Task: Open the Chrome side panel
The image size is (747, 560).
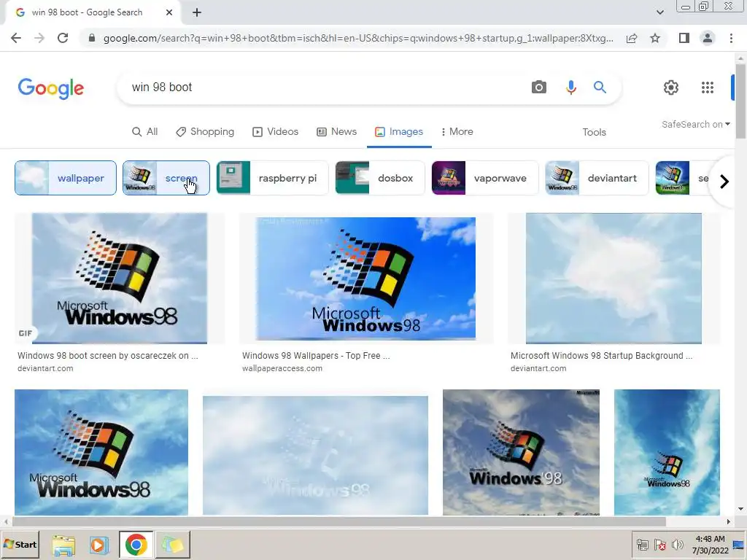Action: coord(684,38)
